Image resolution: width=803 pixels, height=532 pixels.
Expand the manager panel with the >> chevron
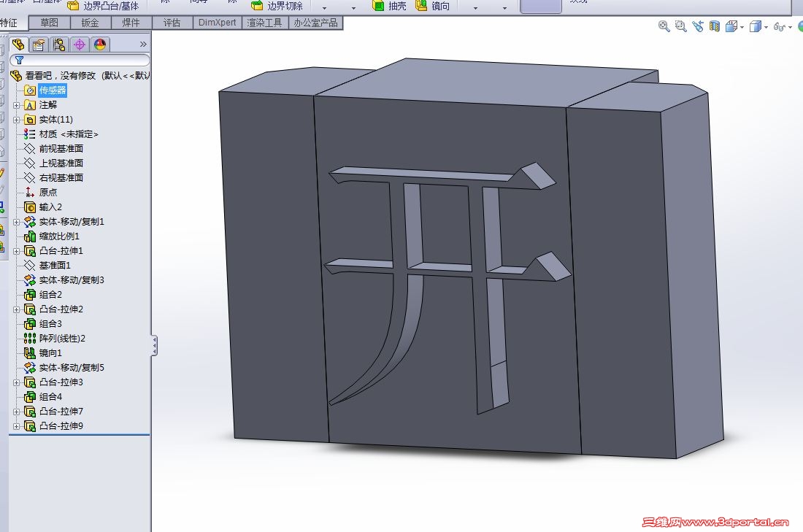click(x=143, y=45)
